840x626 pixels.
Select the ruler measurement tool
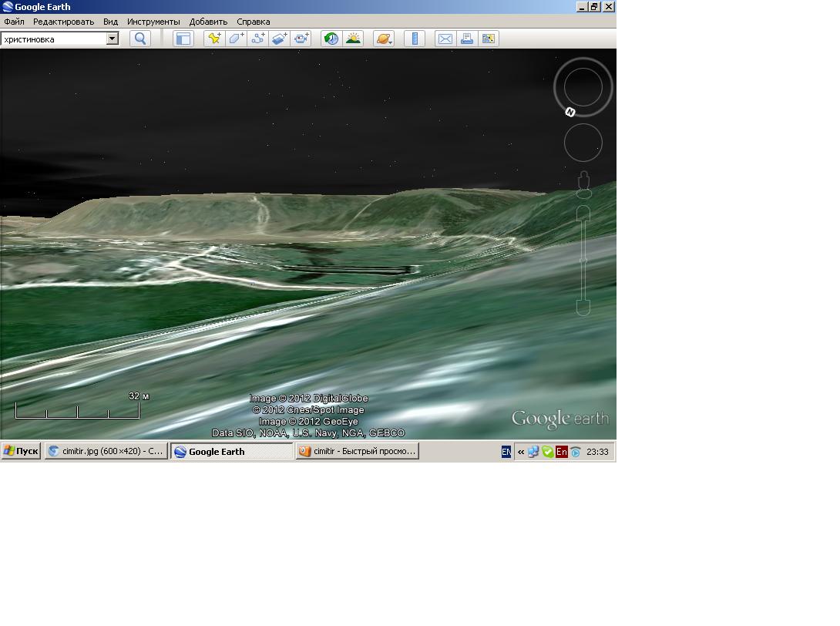pyautogui.click(x=414, y=39)
